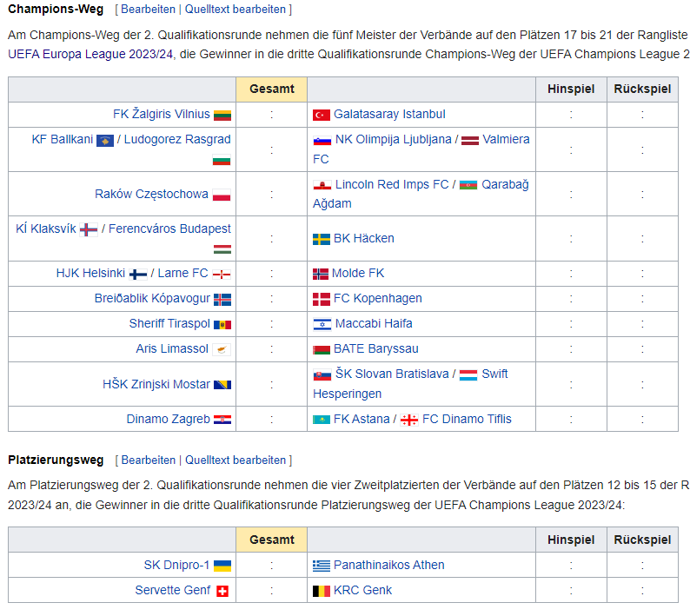Click the Azerbaijan flag before Qarabağ Ağdam
The height and width of the screenshot is (616, 690).
(x=468, y=186)
